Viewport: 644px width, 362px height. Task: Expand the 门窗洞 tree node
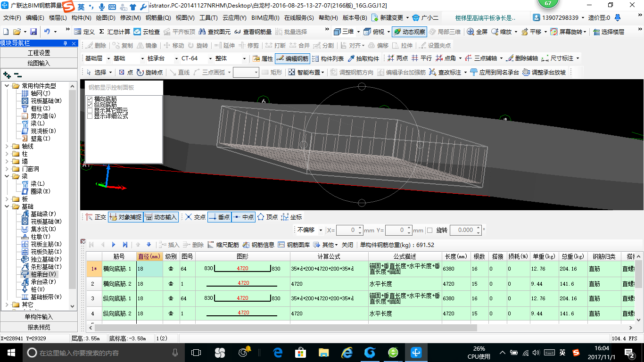pyautogui.click(x=7, y=169)
